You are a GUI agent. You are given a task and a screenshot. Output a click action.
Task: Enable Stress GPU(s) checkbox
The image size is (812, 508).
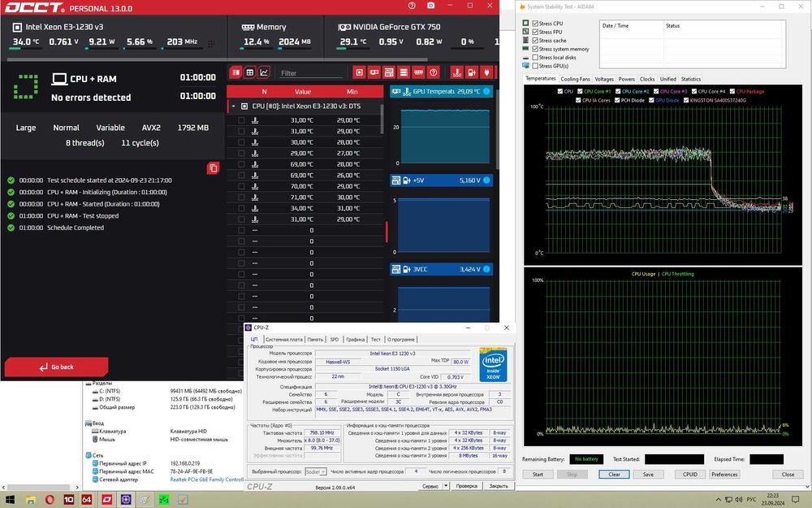[535, 66]
